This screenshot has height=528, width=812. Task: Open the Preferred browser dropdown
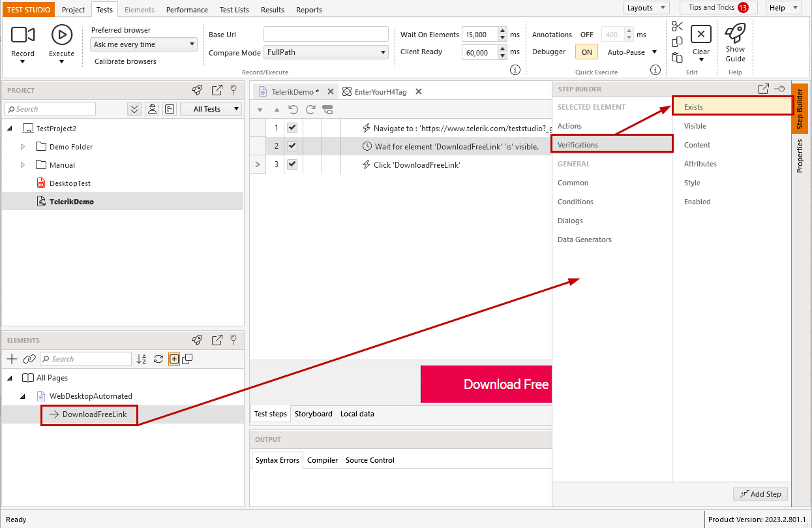click(x=143, y=44)
